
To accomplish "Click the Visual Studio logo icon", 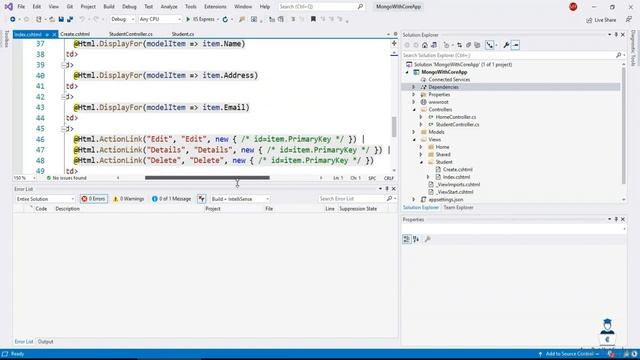I will 8,7.
